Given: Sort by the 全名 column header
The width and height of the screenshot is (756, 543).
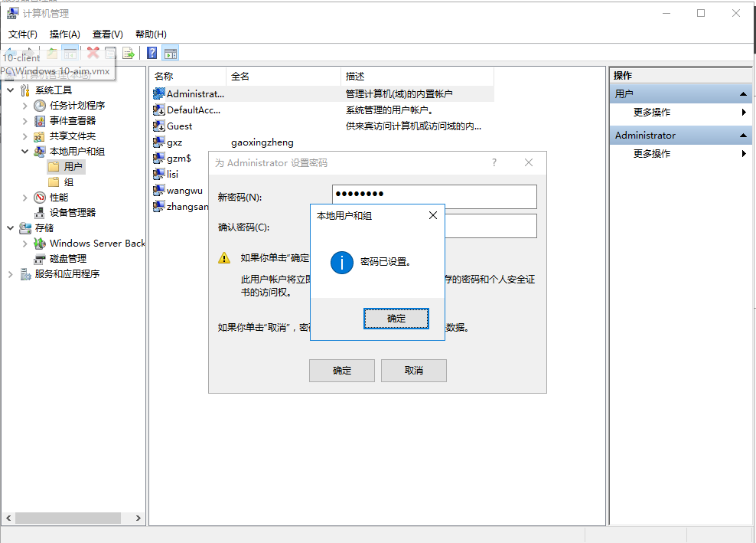Looking at the screenshot, I should (283, 77).
